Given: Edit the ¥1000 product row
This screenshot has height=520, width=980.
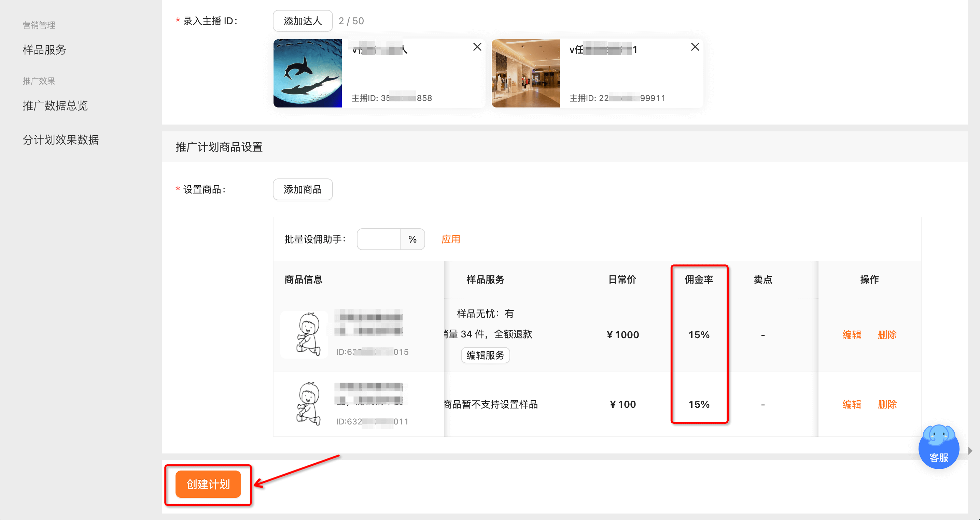Looking at the screenshot, I should pos(851,334).
